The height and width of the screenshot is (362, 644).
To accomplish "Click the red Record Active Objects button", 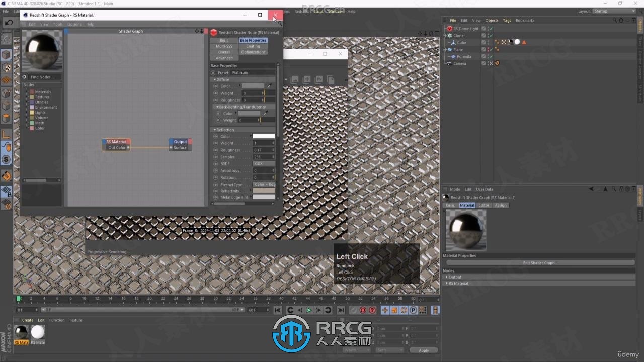I will point(353,310).
